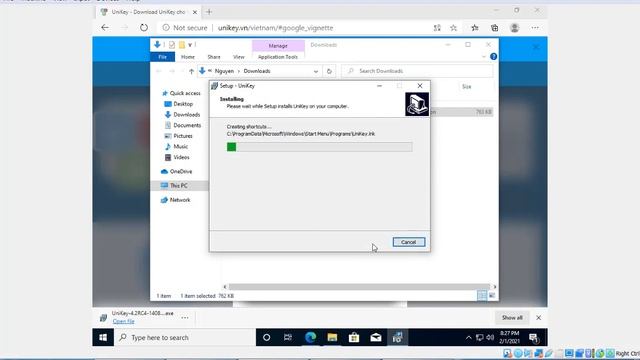Click Downloads in the address breadcrumb
The width and height of the screenshot is (640, 360).
[257, 71]
